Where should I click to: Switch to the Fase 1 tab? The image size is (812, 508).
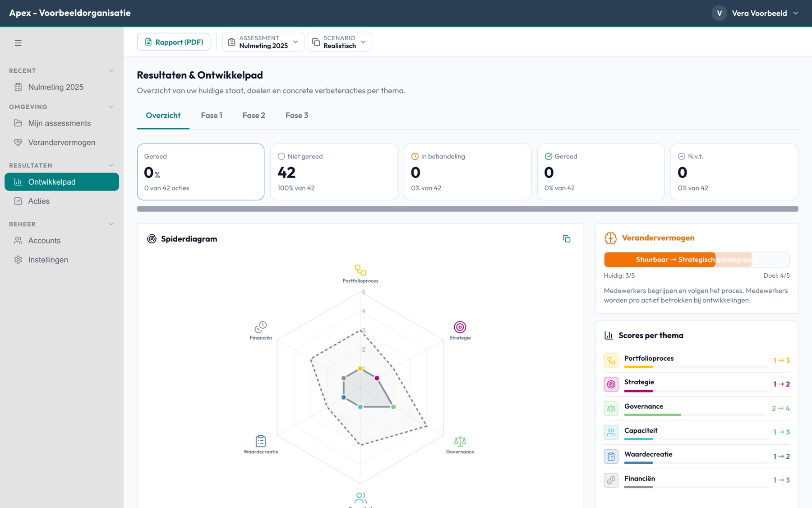tap(212, 116)
